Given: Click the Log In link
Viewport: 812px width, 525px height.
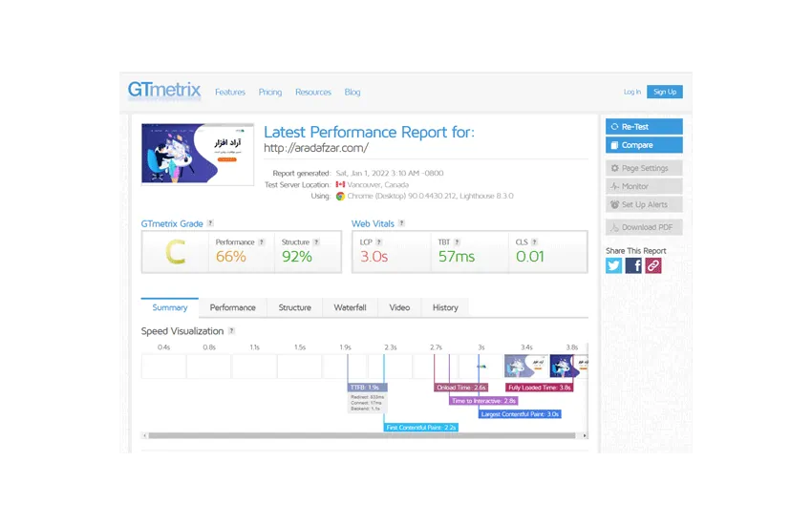Looking at the screenshot, I should (x=632, y=92).
